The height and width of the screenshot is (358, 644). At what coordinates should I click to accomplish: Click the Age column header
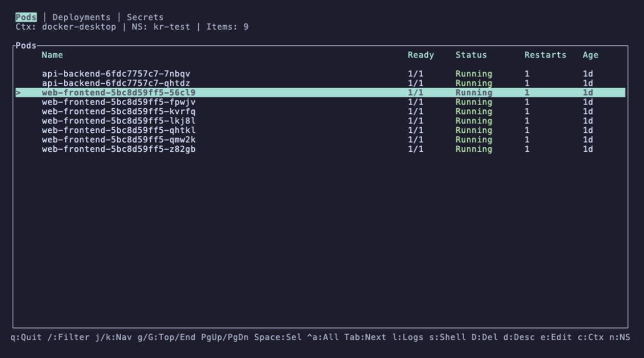pos(590,55)
